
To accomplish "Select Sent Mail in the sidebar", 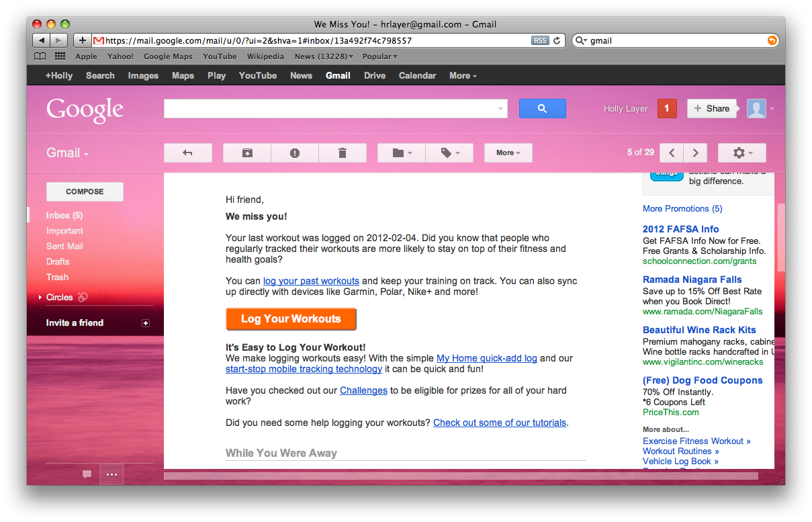I will [64, 247].
